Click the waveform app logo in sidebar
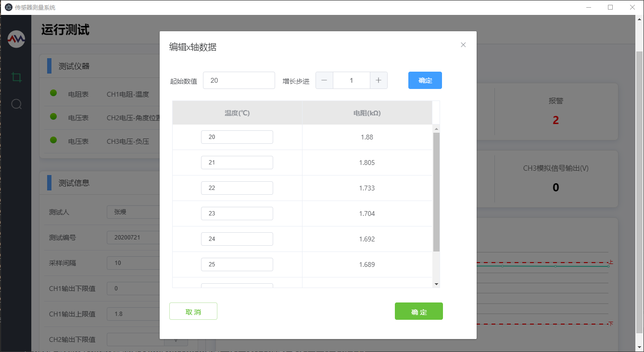Image resolution: width=644 pixels, height=352 pixels. point(16,39)
